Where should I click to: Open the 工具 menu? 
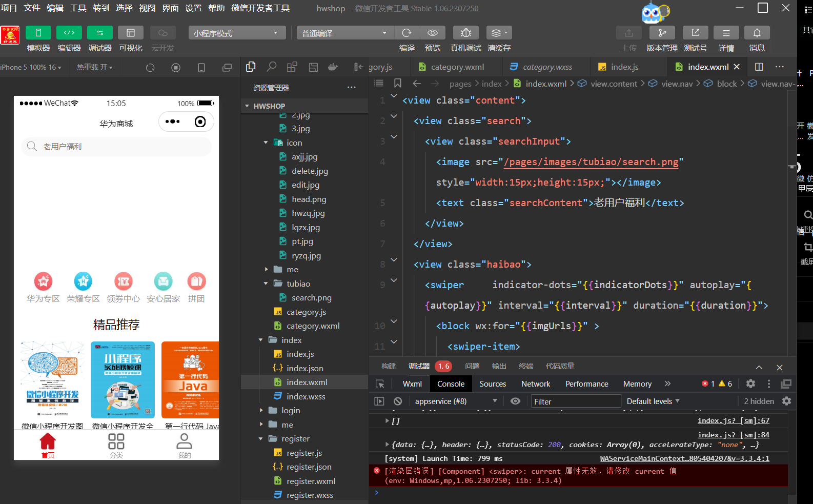(78, 8)
